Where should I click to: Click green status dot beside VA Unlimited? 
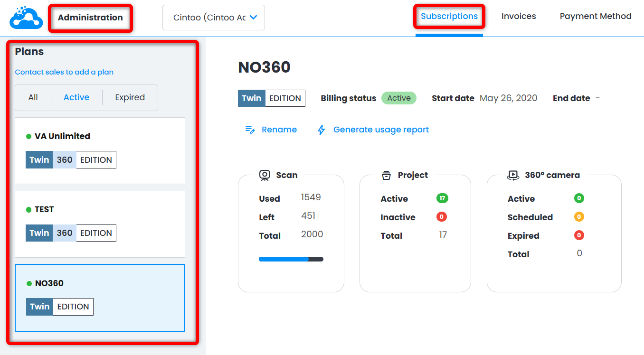(x=29, y=137)
